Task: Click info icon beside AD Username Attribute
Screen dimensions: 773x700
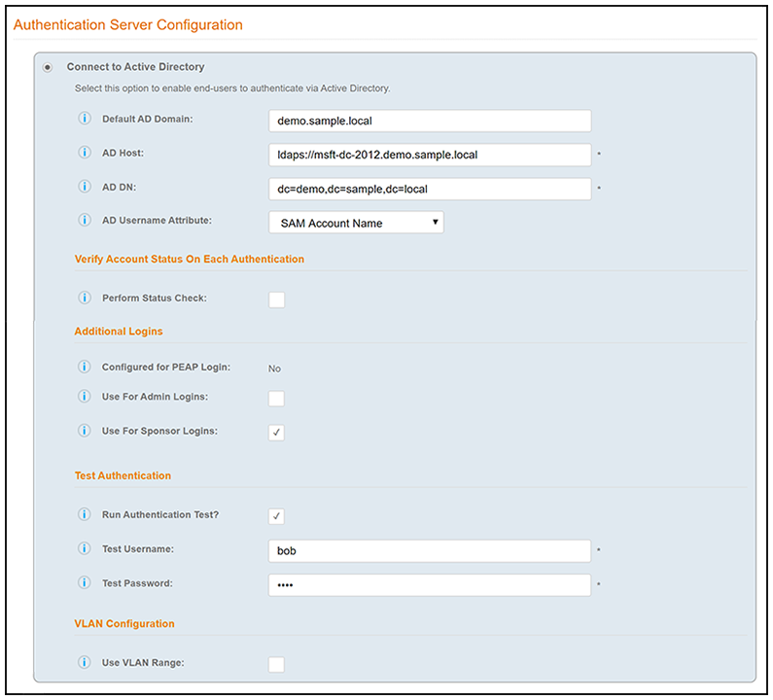Action: click(85, 220)
